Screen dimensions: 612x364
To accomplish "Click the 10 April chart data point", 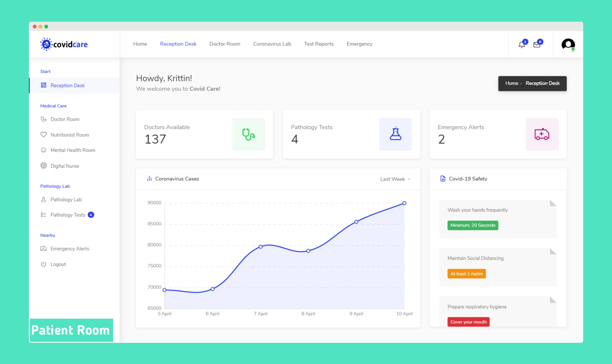I will pyautogui.click(x=404, y=203).
